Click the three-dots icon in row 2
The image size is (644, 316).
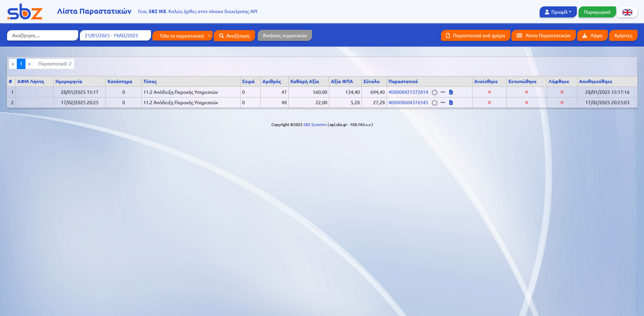443,103
